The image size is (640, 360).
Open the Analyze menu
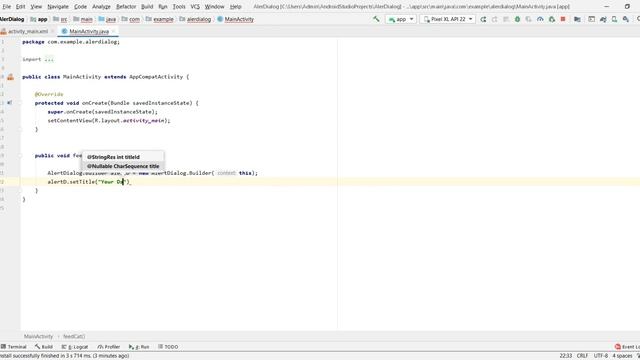[101, 7]
